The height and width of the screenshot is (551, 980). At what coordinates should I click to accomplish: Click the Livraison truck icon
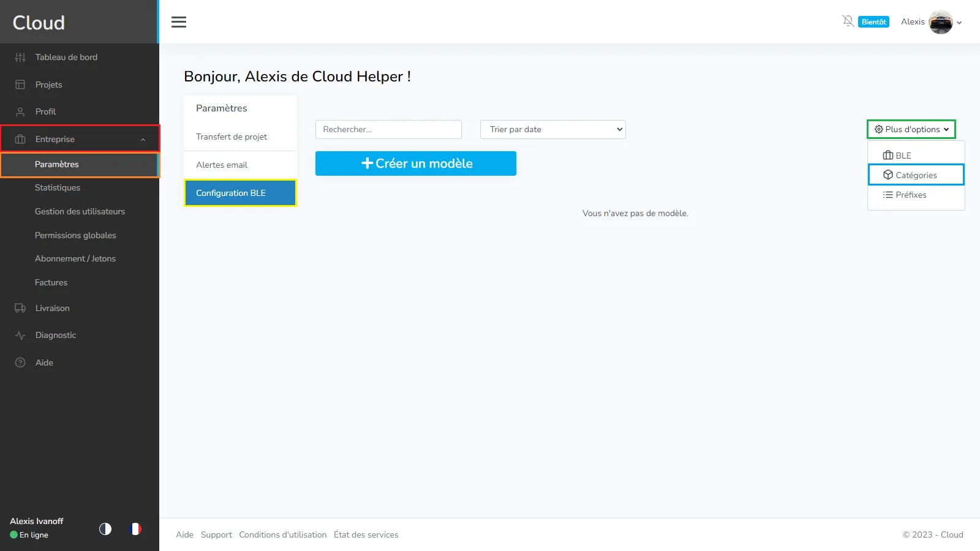coord(20,308)
